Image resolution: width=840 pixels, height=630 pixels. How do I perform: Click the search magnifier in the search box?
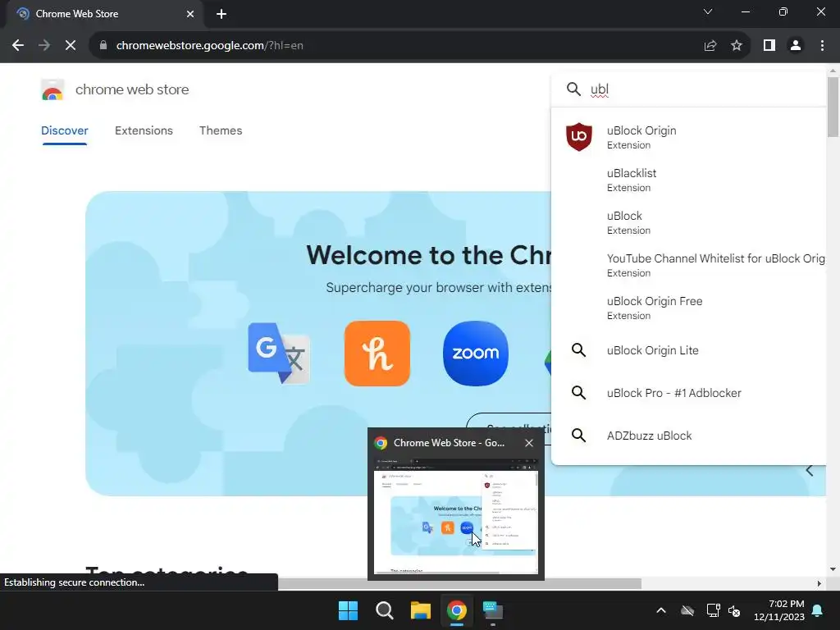click(x=573, y=89)
